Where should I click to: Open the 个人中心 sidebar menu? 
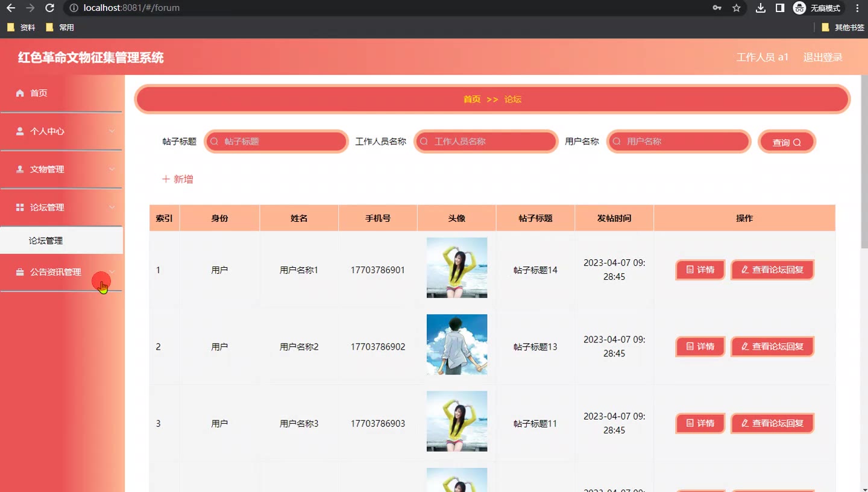[61, 131]
